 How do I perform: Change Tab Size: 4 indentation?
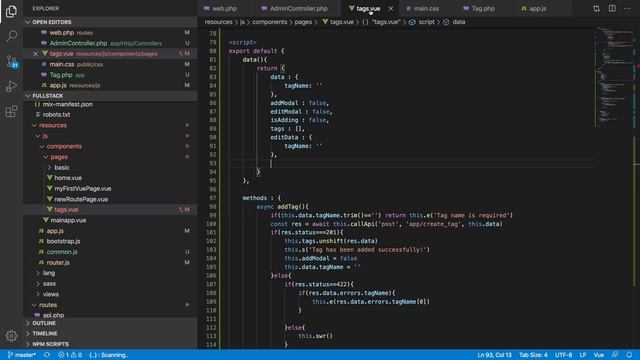pyautogui.click(x=533, y=355)
